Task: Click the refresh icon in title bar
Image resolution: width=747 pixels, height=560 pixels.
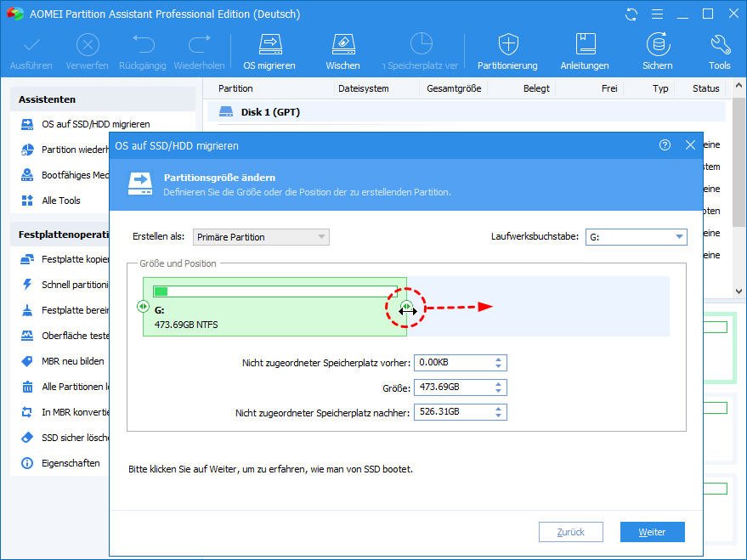Action: click(x=631, y=14)
